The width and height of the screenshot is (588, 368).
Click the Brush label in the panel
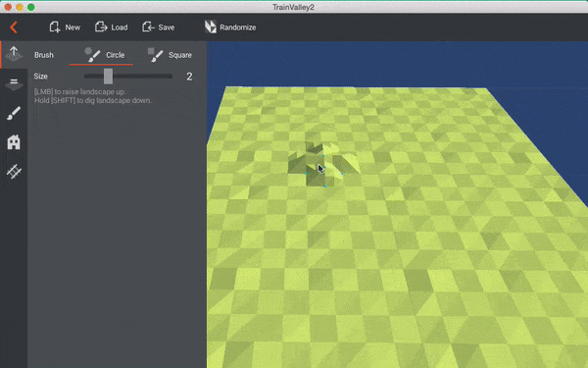coord(44,55)
